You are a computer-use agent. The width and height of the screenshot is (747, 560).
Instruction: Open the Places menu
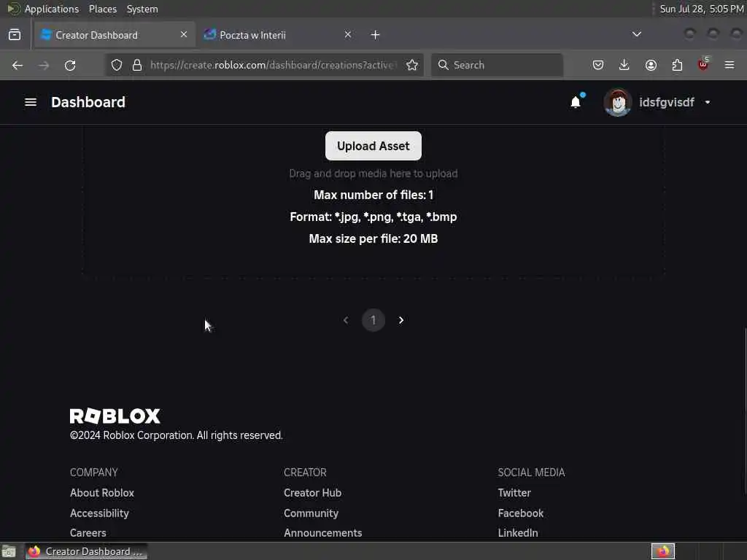pos(102,9)
